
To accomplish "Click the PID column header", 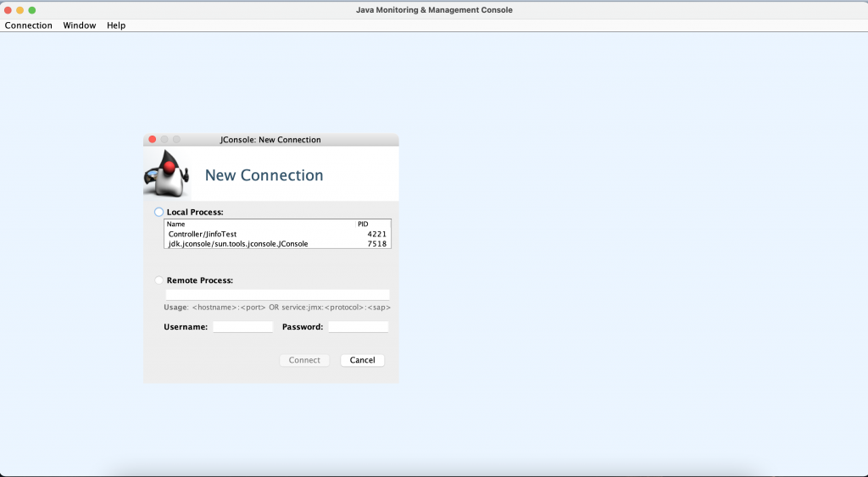I will tap(374, 225).
